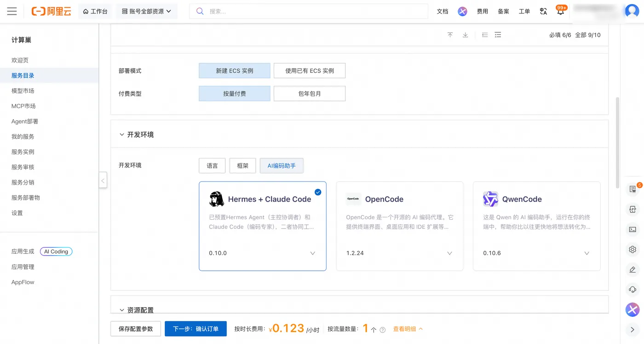Click the page vertical scrollbar thumb
Viewport: 644px width, 344px height.
617,142
